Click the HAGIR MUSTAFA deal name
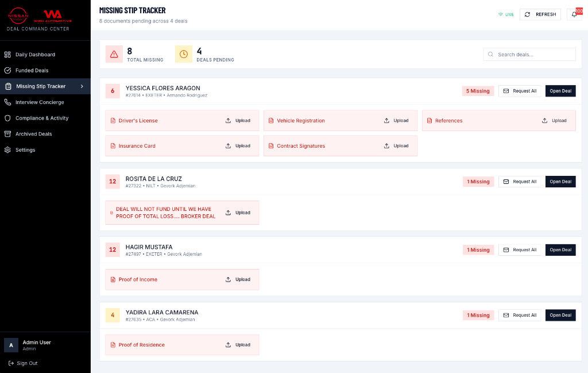 pos(149,247)
